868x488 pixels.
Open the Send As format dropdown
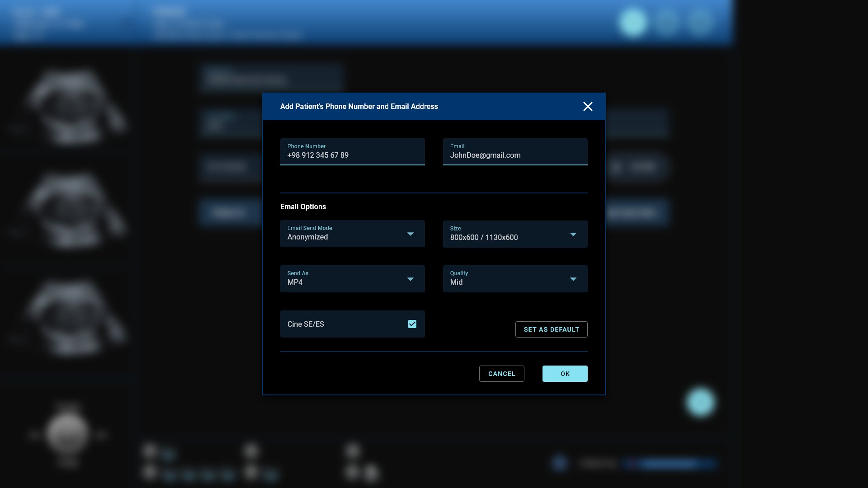tap(352, 279)
